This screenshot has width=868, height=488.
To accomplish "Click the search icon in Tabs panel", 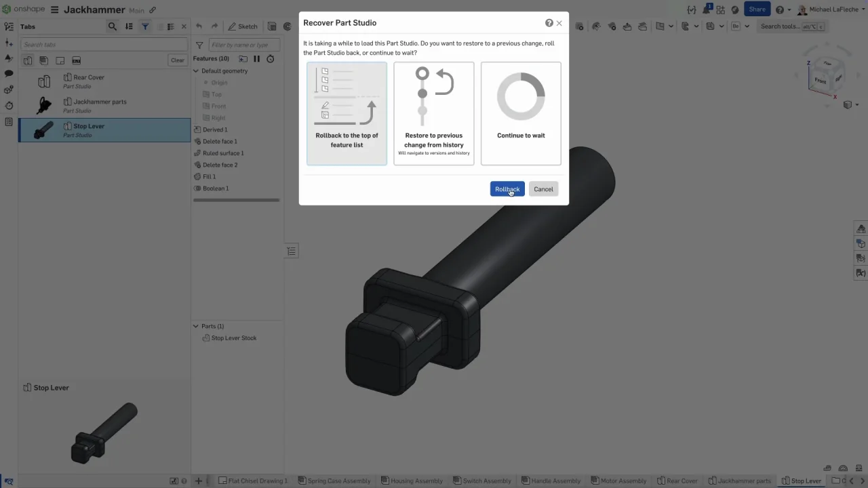I will point(113,26).
